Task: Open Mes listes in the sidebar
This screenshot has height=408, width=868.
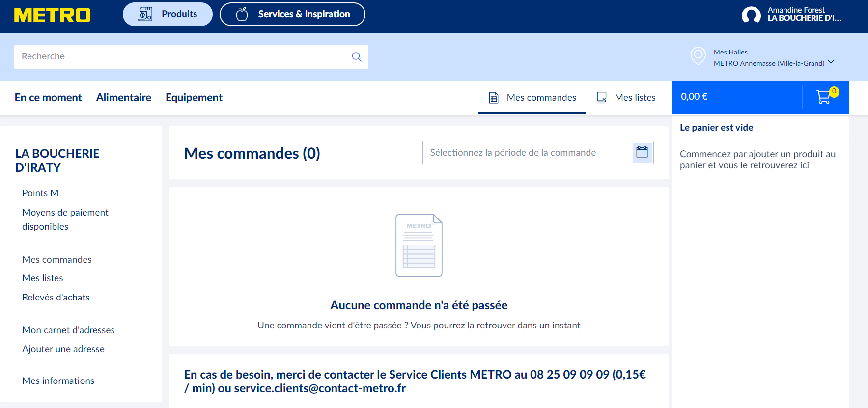Action: pyautogui.click(x=43, y=278)
